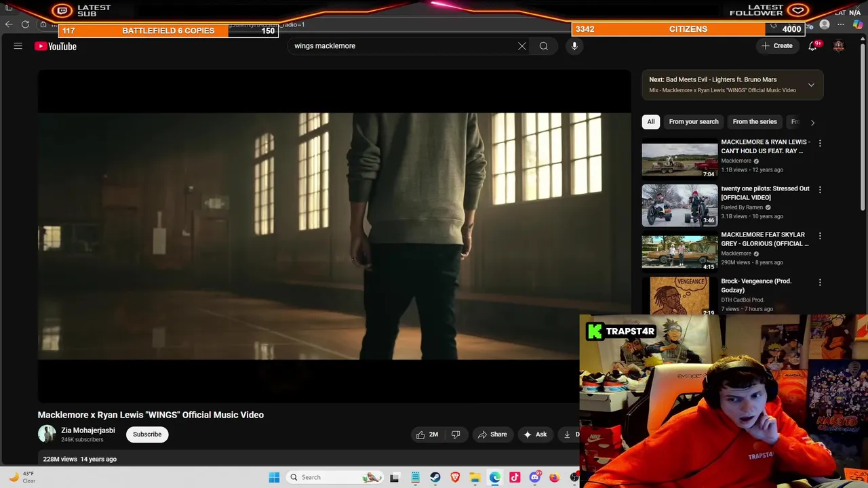Reload the page with browser refresh icon

pos(25,24)
